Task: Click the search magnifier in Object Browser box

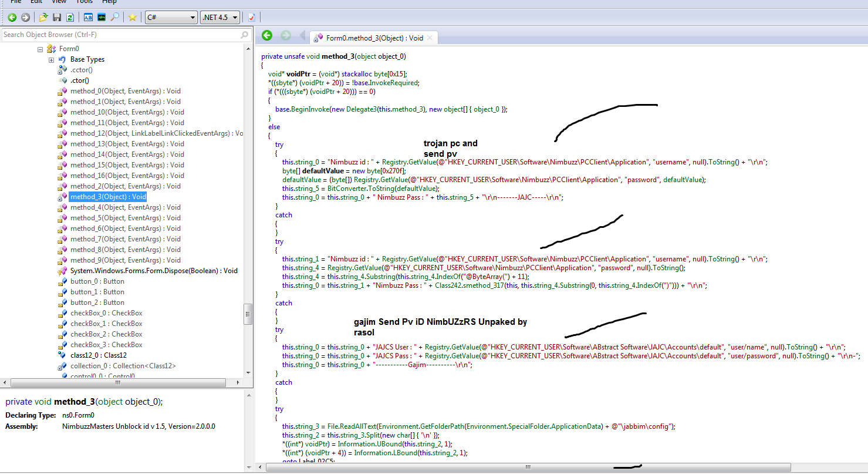Action: (245, 35)
